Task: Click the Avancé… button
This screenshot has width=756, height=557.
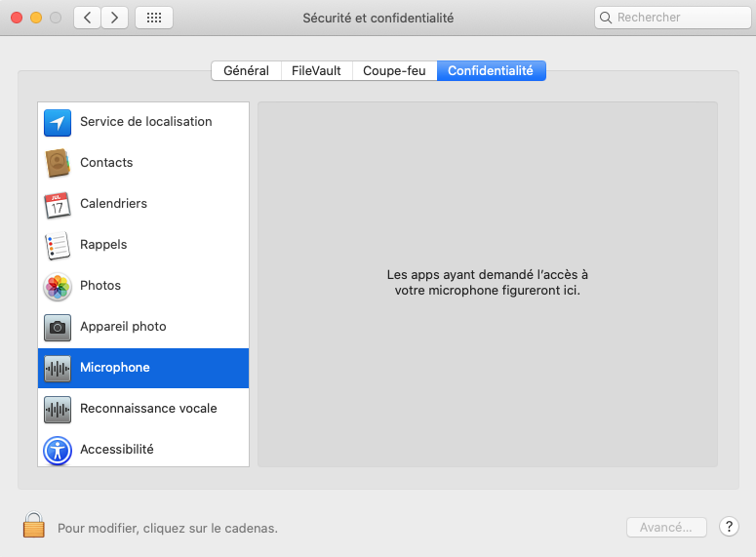Action: tap(665, 528)
